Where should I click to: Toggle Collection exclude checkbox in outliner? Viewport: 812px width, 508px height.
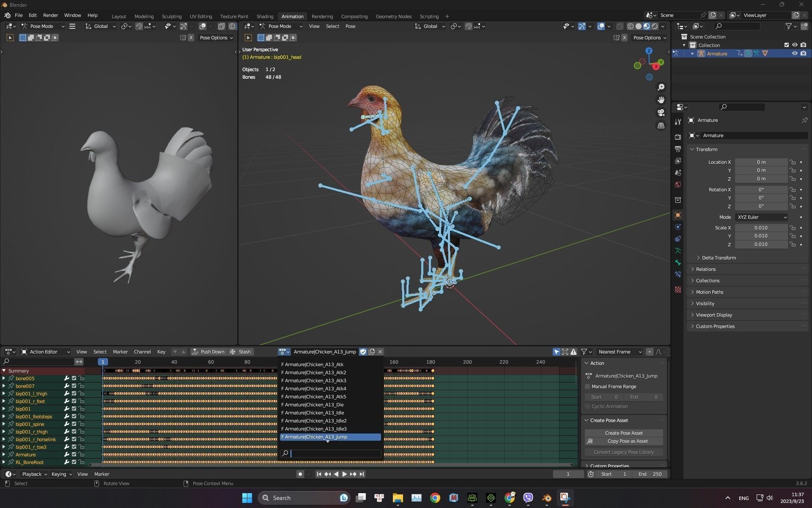coord(787,45)
